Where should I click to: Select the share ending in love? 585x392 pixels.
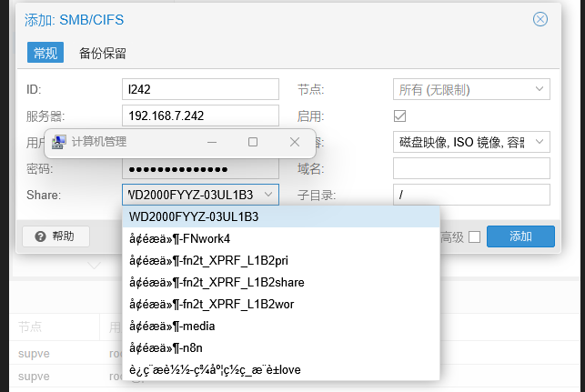[x=281, y=370]
